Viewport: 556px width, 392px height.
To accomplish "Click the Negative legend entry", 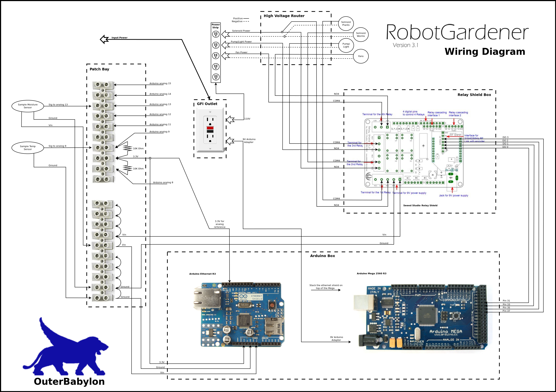I will coord(240,21).
